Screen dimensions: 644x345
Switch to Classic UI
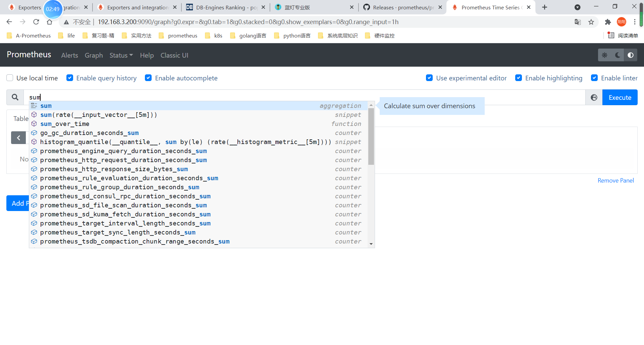pos(174,55)
